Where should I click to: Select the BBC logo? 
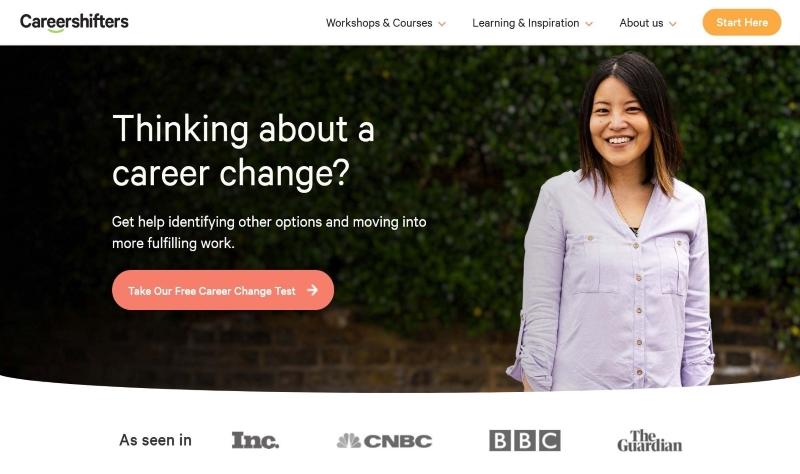(524, 440)
